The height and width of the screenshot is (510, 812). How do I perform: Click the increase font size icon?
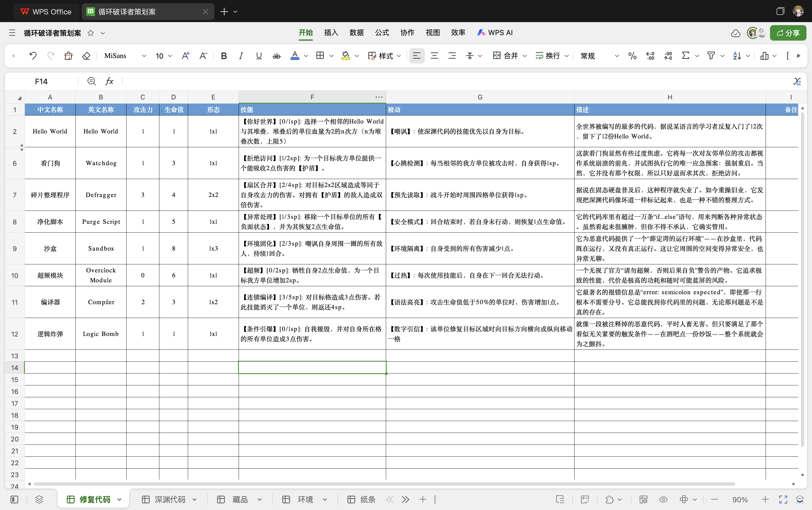(186, 56)
